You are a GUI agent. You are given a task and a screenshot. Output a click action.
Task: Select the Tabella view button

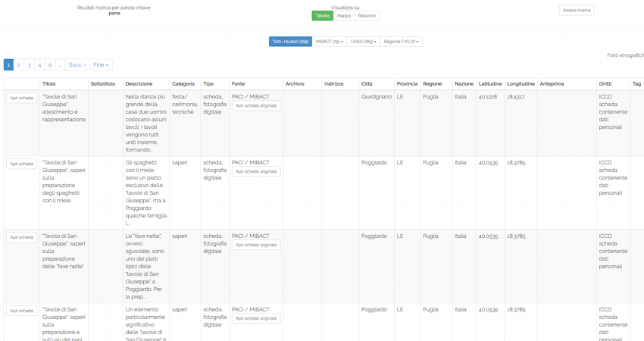(x=322, y=16)
